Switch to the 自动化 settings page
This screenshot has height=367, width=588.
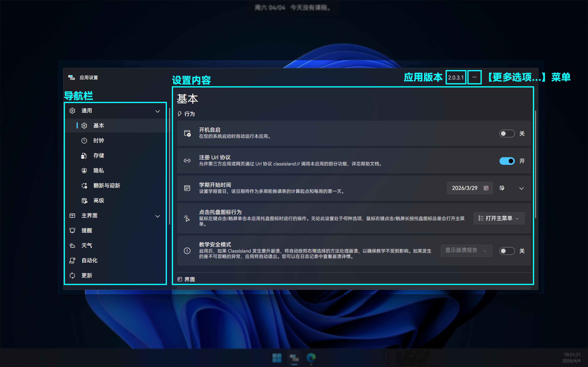click(x=89, y=260)
